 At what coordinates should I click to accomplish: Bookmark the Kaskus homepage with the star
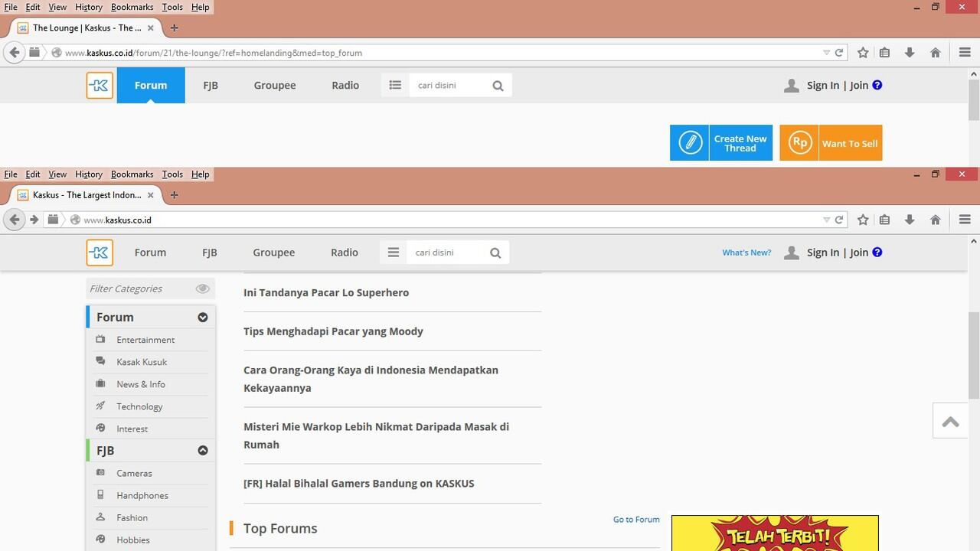point(863,220)
